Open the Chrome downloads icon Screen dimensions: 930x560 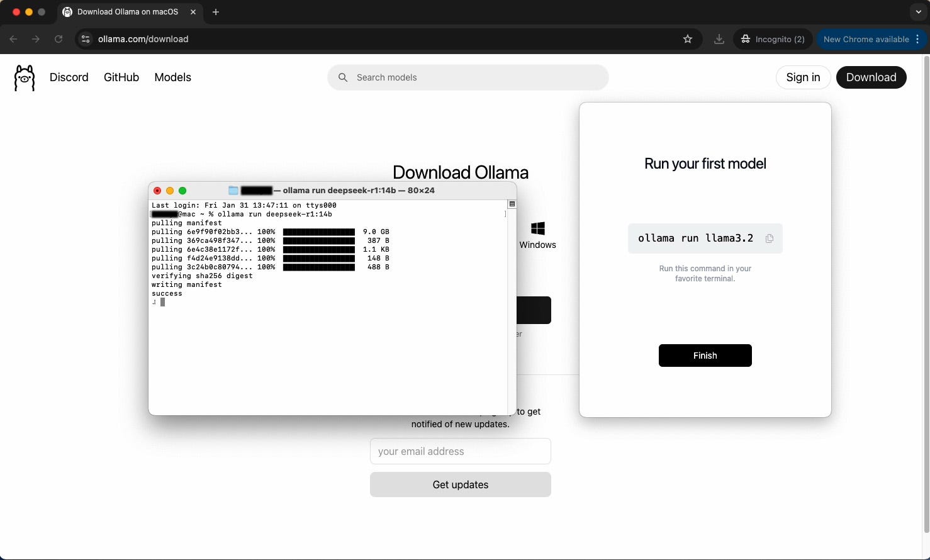(x=719, y=39)
